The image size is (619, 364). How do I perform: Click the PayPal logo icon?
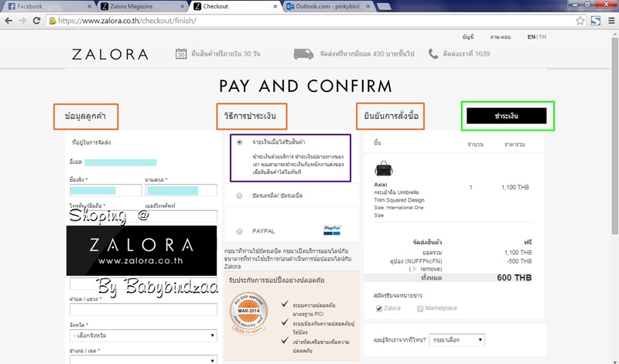click(332, 230)
